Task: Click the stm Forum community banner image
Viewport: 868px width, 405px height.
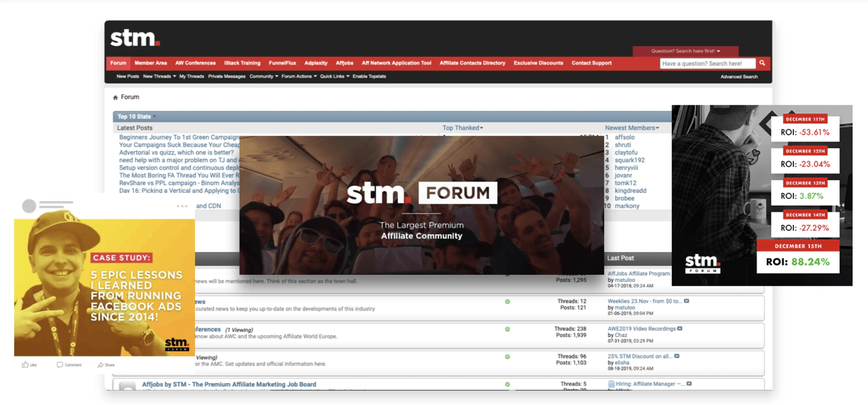Action: (x=421, y=205)
